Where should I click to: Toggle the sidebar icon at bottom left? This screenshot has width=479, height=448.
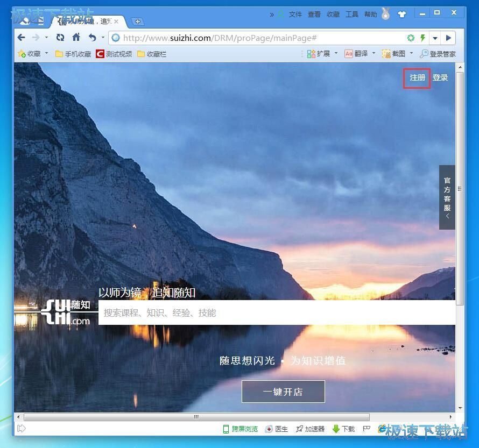pos(22,429)
